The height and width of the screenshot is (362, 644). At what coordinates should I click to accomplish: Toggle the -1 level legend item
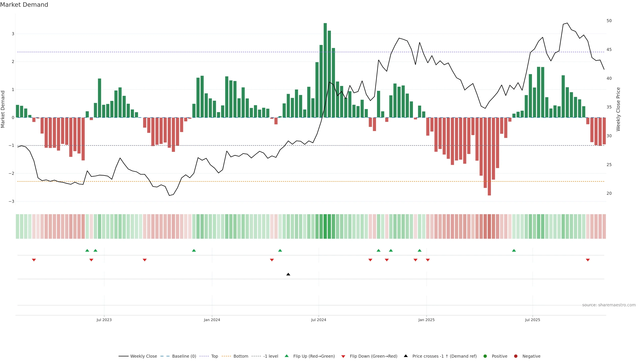coord(271,356)
